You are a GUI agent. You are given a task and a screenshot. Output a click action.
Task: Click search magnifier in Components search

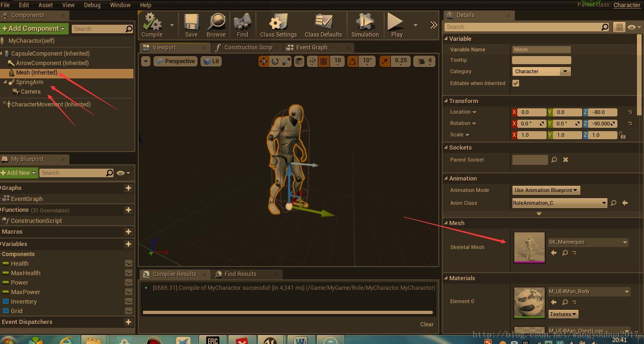point(129,29)
